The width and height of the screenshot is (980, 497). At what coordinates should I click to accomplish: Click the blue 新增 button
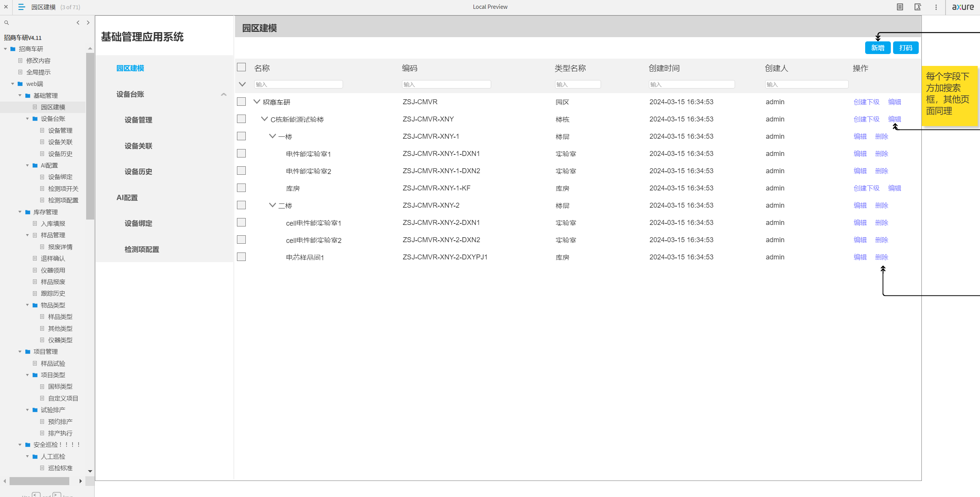point(878,48)
